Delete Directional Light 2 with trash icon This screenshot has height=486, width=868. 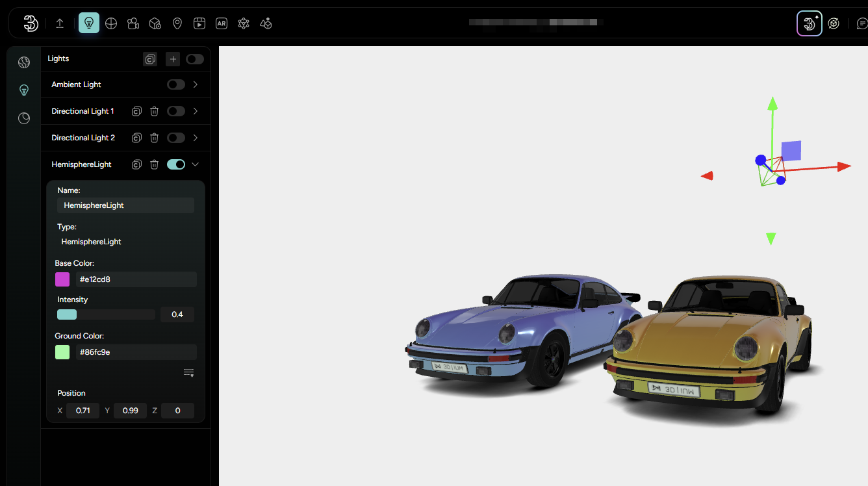coord(154,138)
